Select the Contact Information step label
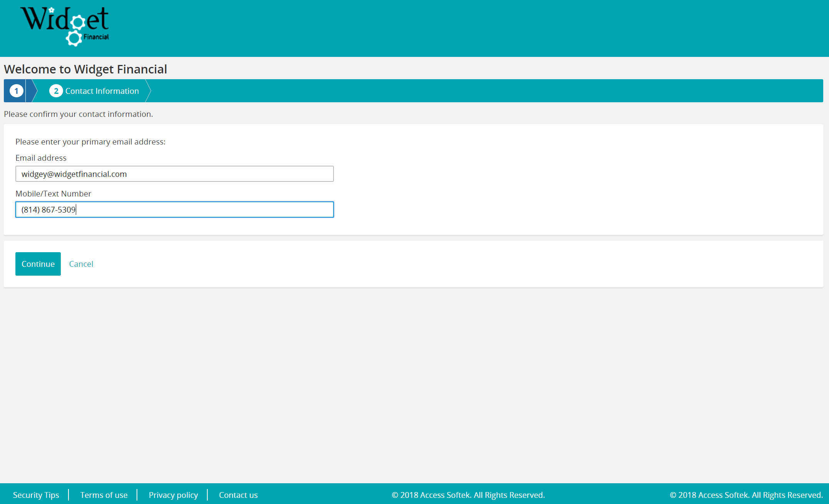This screenshot has width=829, height=504. coord(102,91)
